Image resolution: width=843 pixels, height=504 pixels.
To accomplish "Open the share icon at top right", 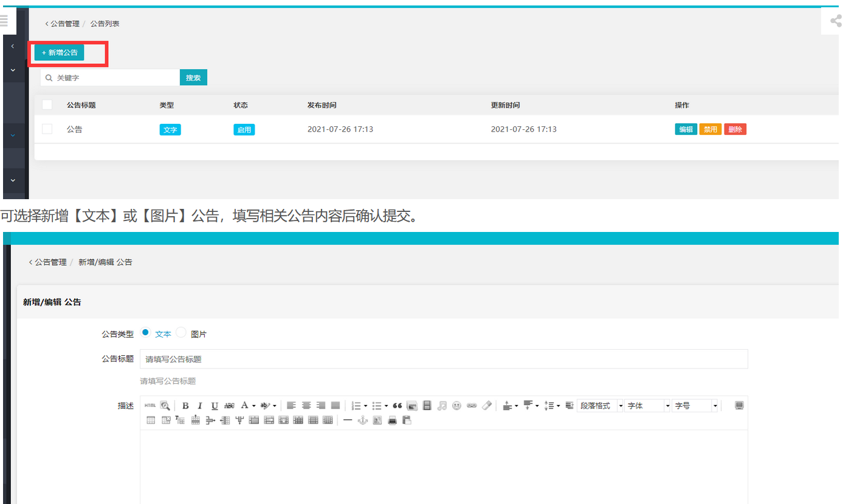I will 836,21.
